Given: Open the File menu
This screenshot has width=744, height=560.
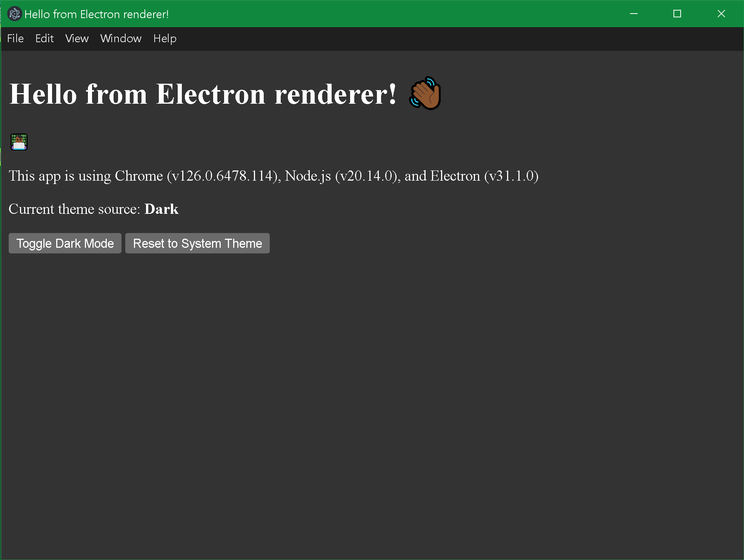Looking at the screenshot, I should pyautogui.click(x=15, y=38).
